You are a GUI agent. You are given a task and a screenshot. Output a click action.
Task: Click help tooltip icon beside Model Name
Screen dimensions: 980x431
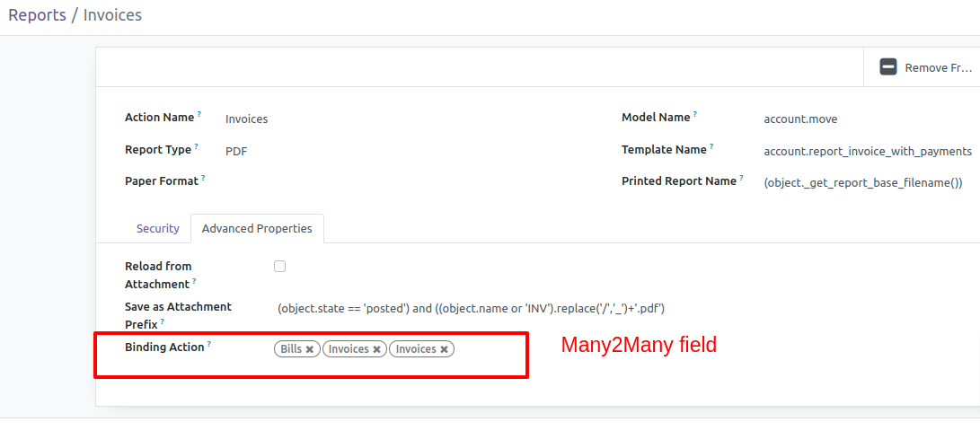click(695, 114)
